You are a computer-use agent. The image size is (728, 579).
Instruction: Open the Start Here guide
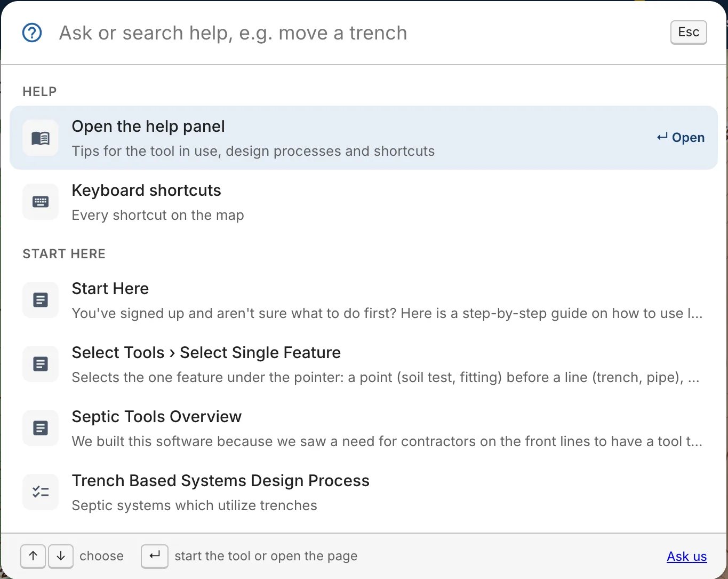point(364,300)
